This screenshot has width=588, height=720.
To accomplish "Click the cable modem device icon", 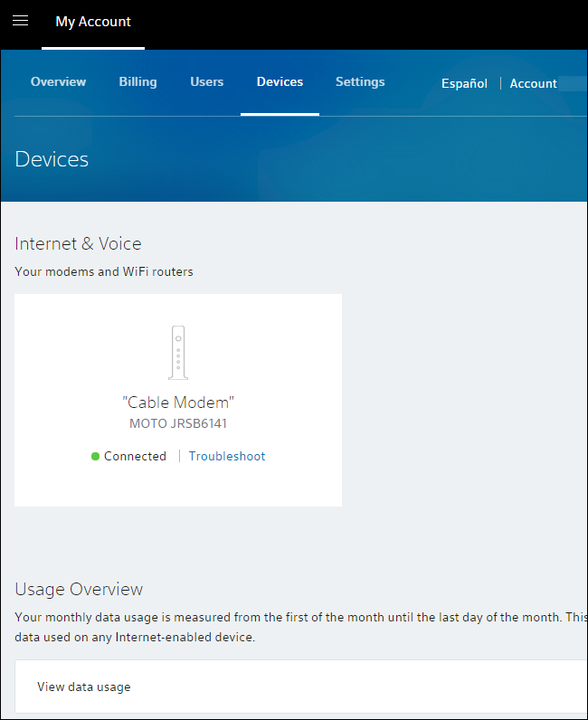I will (177, 352).
